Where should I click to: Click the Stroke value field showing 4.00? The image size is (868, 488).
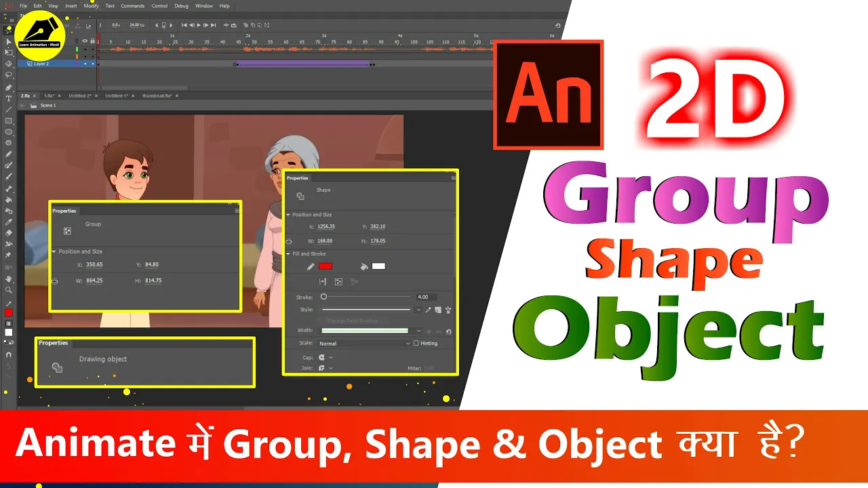point(427,297)
